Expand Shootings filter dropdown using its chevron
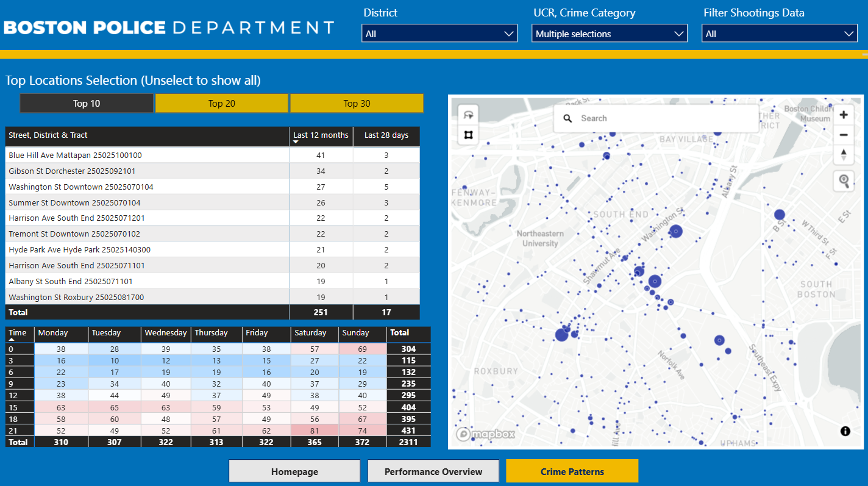Screen dimensions: 868x486 [x=849, y=34]
